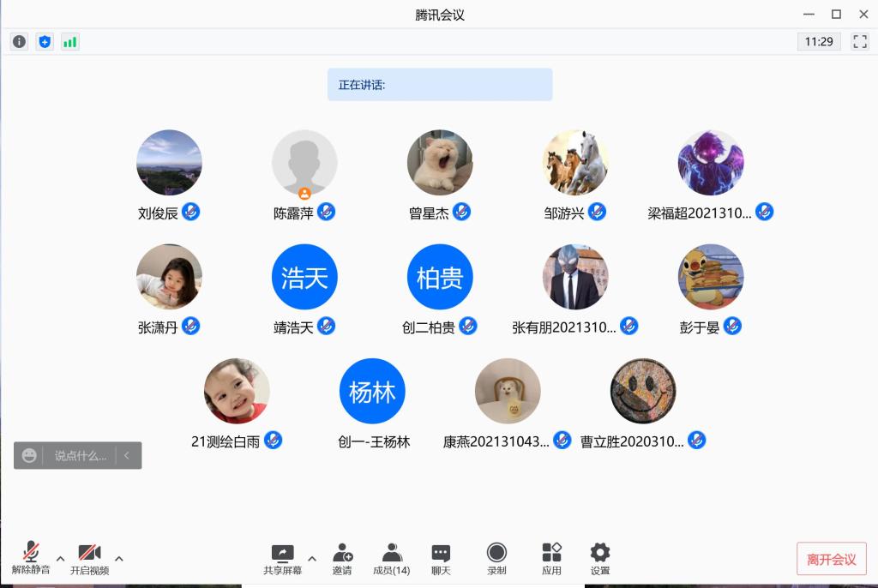Select the blue 杨林 avatar
The height and width of the screenshot is (588, 878).
tap(372, 391)
